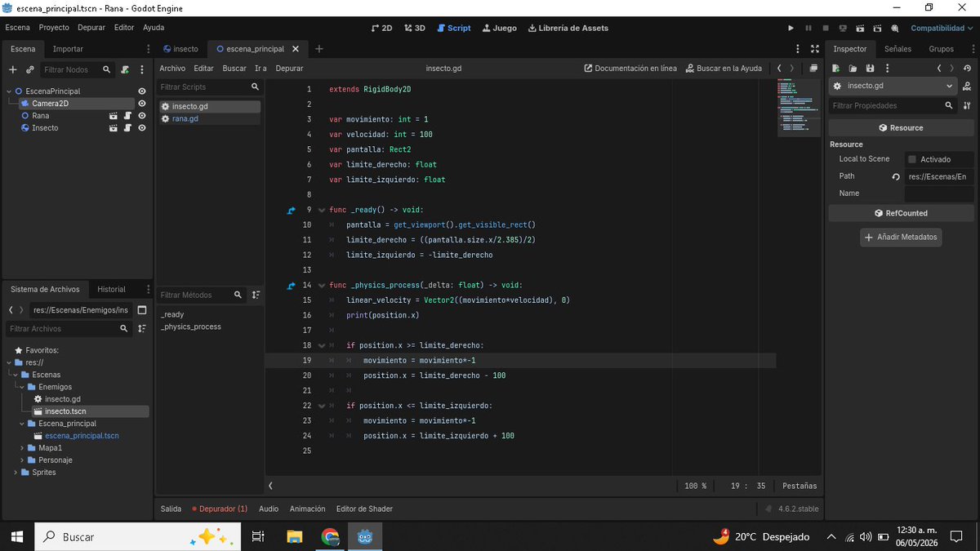The height and width of the screenshot is (551, 980).
Task: Expand the Personaje folder
Action: [22, 460]
